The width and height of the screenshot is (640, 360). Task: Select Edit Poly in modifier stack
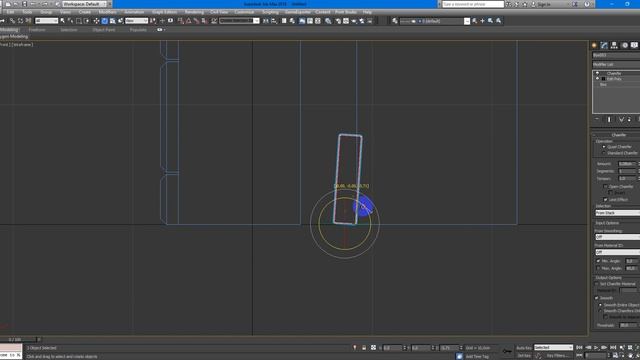614,79
